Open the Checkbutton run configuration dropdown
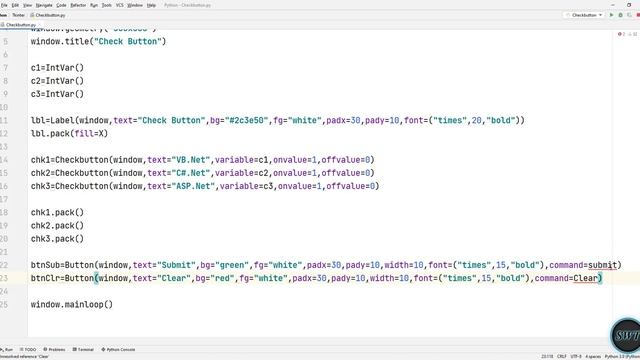The image size is (640, 360). tap(584, 15)
